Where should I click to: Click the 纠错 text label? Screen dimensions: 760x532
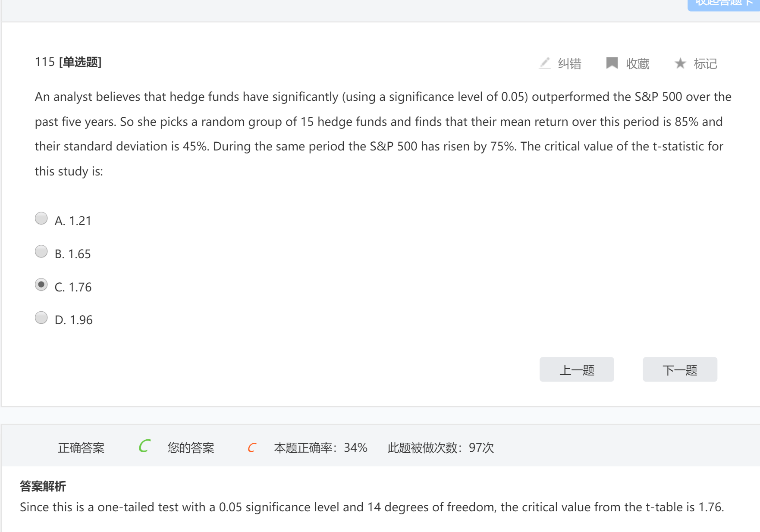pos(569,64)
